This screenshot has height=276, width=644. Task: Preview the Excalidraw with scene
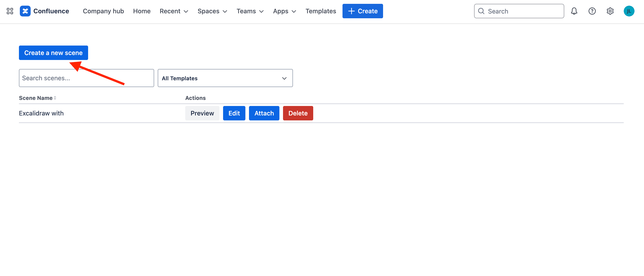pyautogui.click(x=202, y=113)
